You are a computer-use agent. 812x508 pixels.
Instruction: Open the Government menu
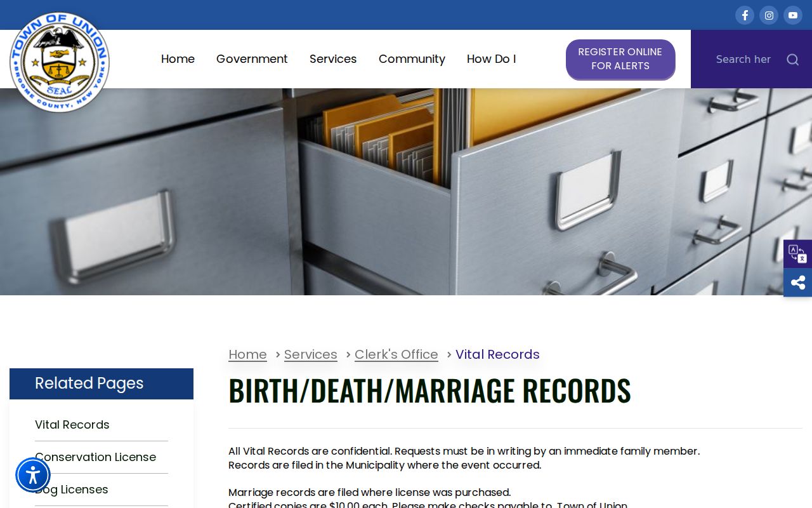tap(252, 59)
